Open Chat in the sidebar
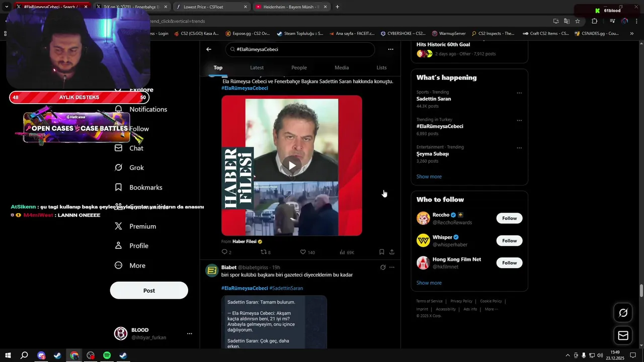644x362 pixels. coord(129,148)
